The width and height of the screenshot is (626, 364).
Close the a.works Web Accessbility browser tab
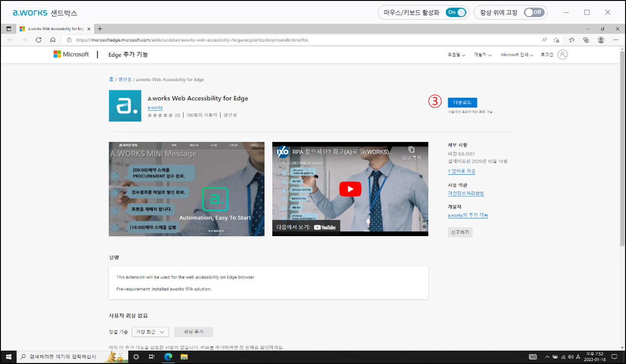point(89,29)
